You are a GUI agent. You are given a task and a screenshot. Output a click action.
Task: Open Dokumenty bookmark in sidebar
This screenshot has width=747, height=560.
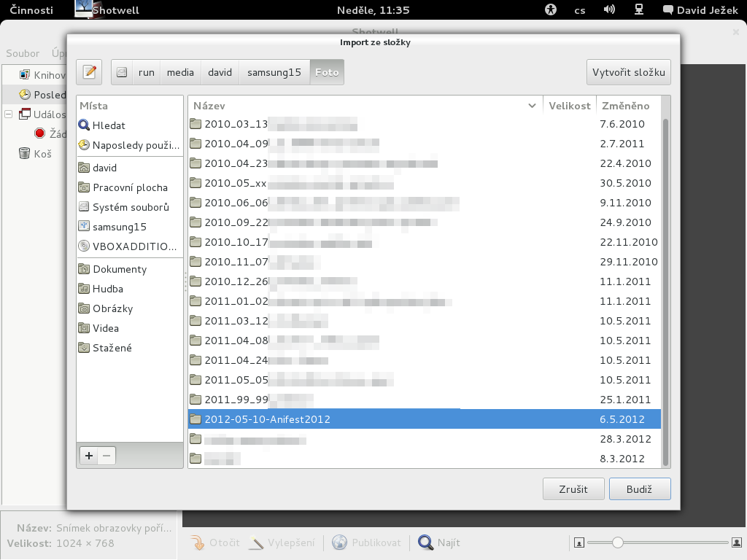coord(130,269)
